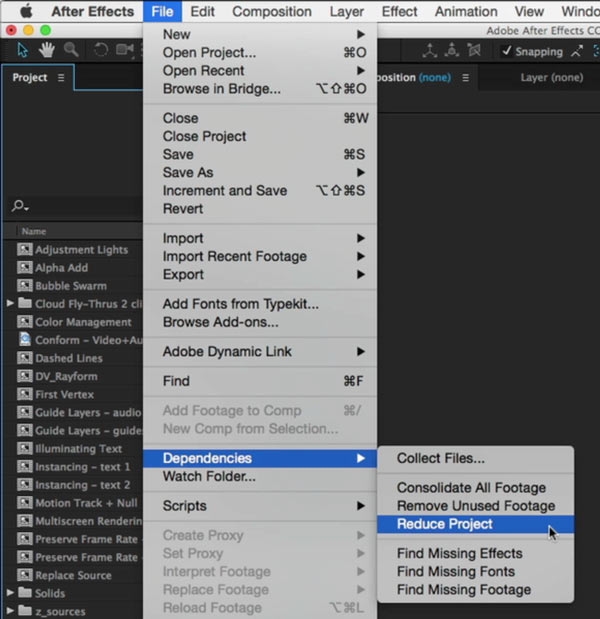Screen dimensions: 600x619
Task: Select the Dashed Lines item
Action: pyautogui.click(x=69, y=358)
